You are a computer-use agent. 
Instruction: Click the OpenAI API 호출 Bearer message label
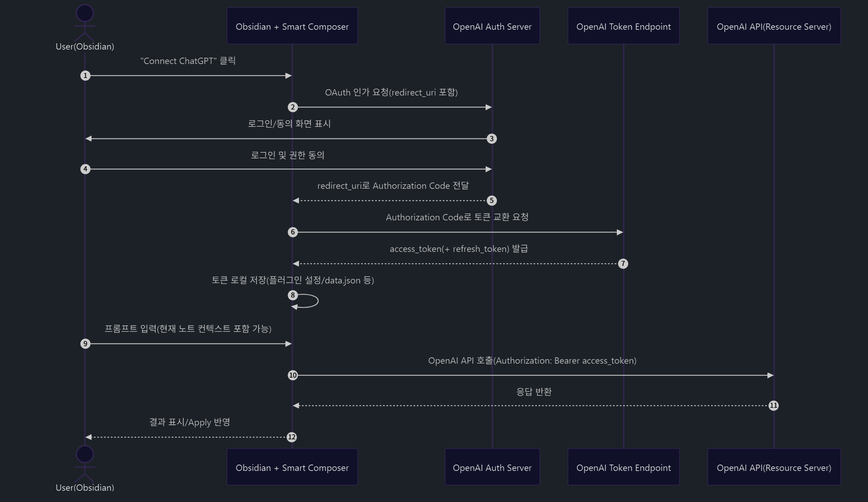pyautogui.click(x=532, y=361)
